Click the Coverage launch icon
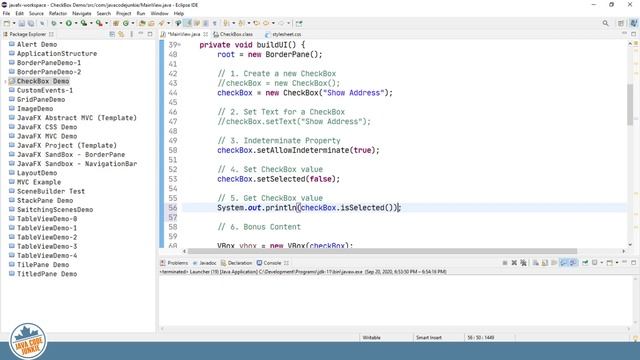 (84, 24)
